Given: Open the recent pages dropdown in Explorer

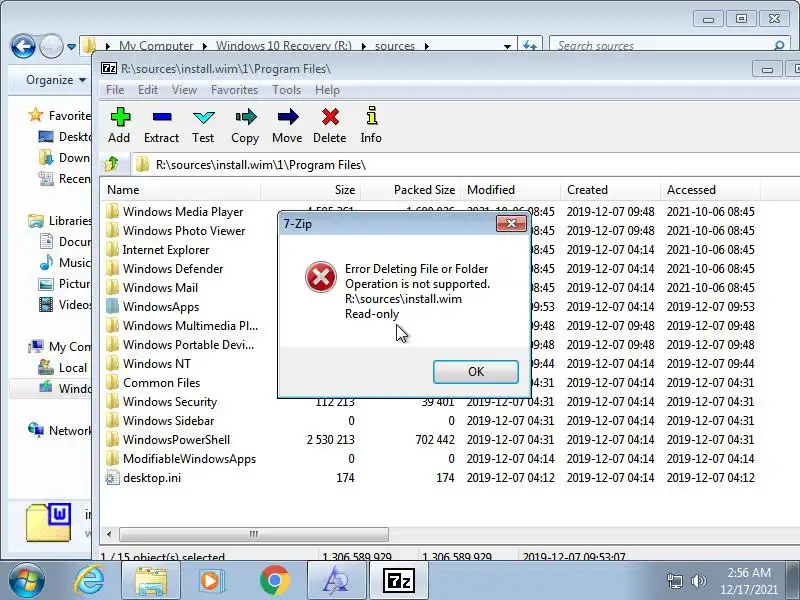Looking at the screenshot, I should (71, 47).
